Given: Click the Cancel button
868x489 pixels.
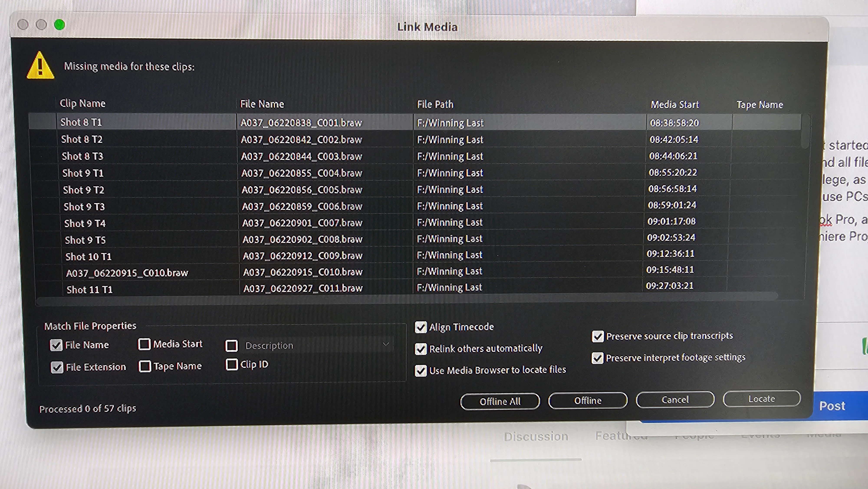Looking at the screenshot, I should pos(675,400).
